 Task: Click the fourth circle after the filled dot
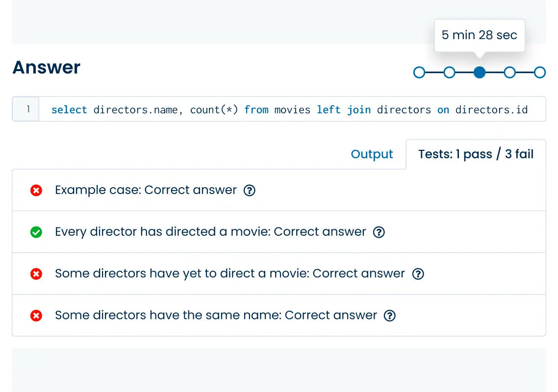coord(510,72)
